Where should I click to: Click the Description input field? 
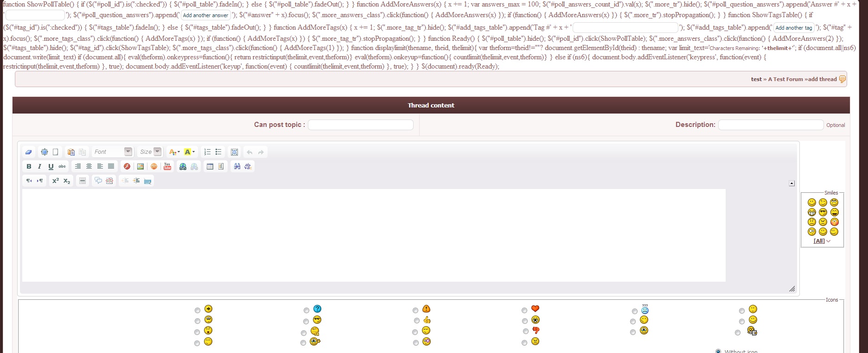771,125
